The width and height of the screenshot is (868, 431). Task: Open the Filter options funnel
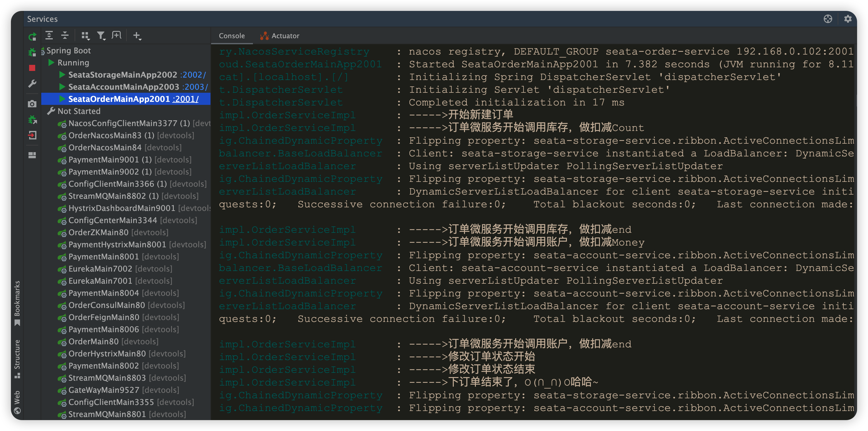[101, 35]
